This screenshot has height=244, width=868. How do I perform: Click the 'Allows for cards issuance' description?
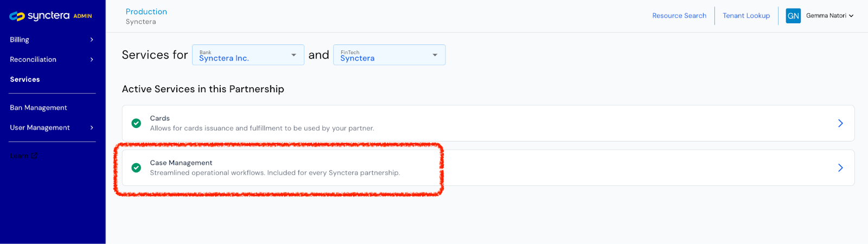262,129
